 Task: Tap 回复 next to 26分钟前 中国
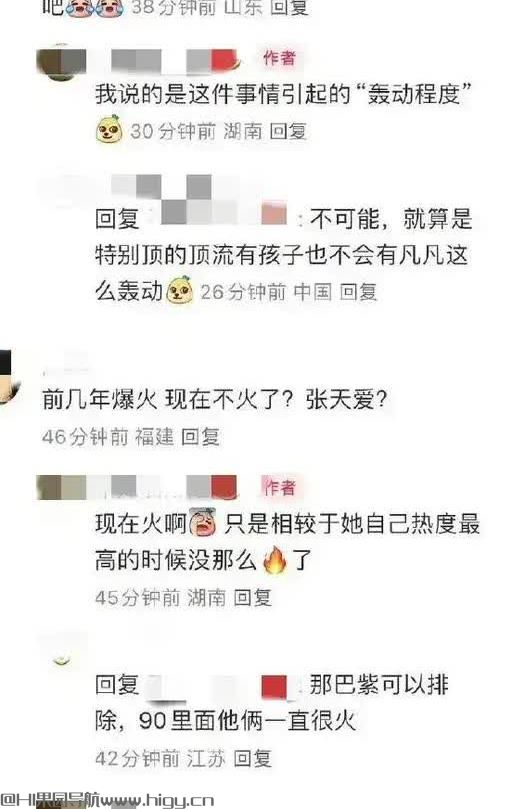pos(358,292)
